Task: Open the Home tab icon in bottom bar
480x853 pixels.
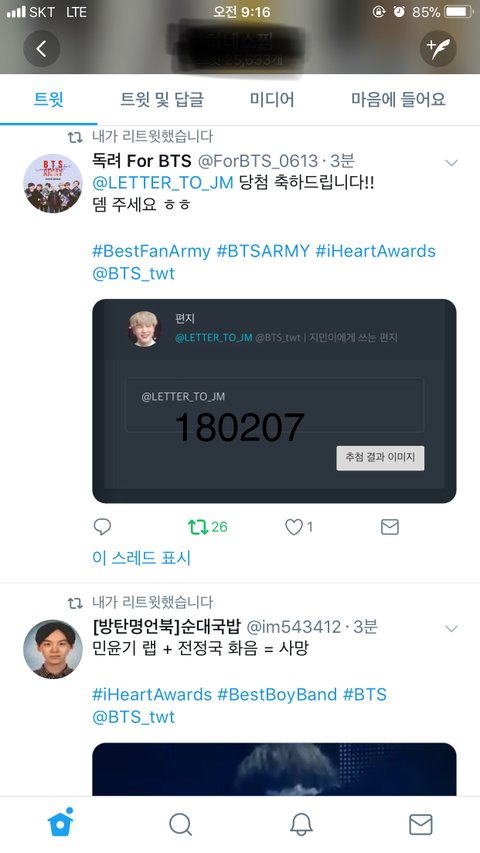Action: pos(60,823)
